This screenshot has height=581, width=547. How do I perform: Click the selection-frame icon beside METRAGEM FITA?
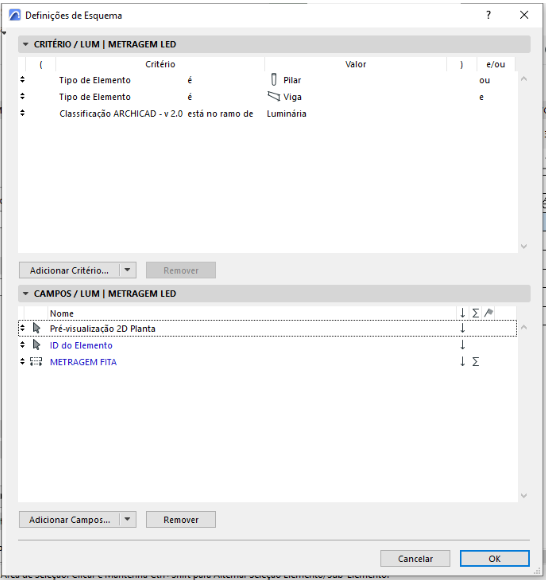tap(36, 362)
